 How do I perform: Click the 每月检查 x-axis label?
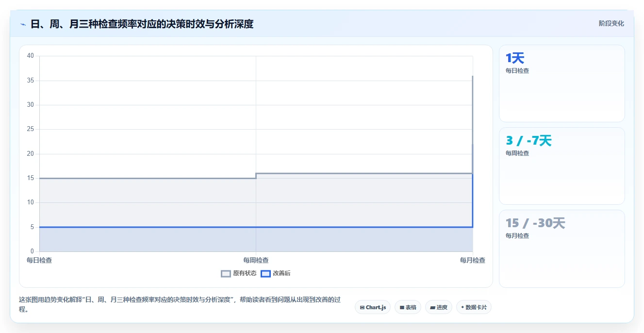(x=472, y=260)
